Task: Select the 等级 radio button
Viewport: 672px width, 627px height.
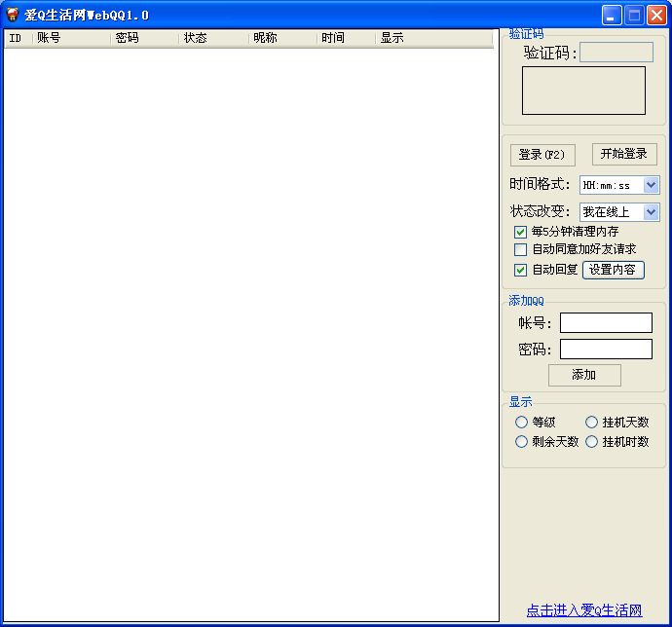Action: [522, 423]
